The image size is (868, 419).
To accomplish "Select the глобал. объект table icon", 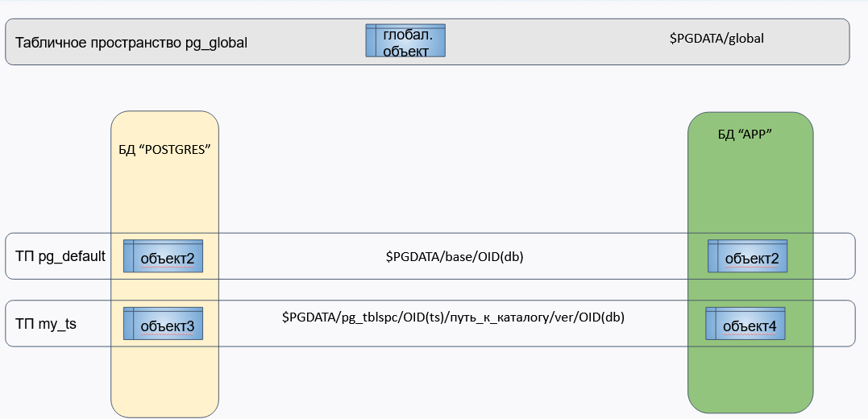I will pos(405,40).
